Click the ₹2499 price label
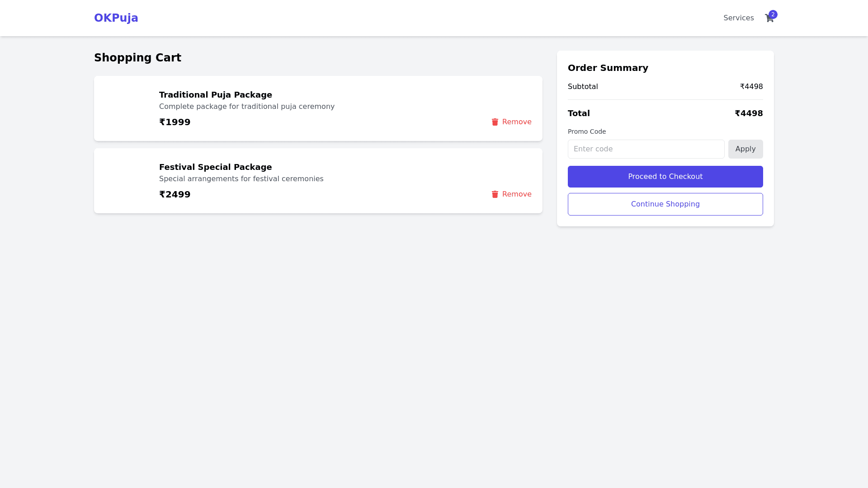868x488 pixels. click(x=175, y=194)
